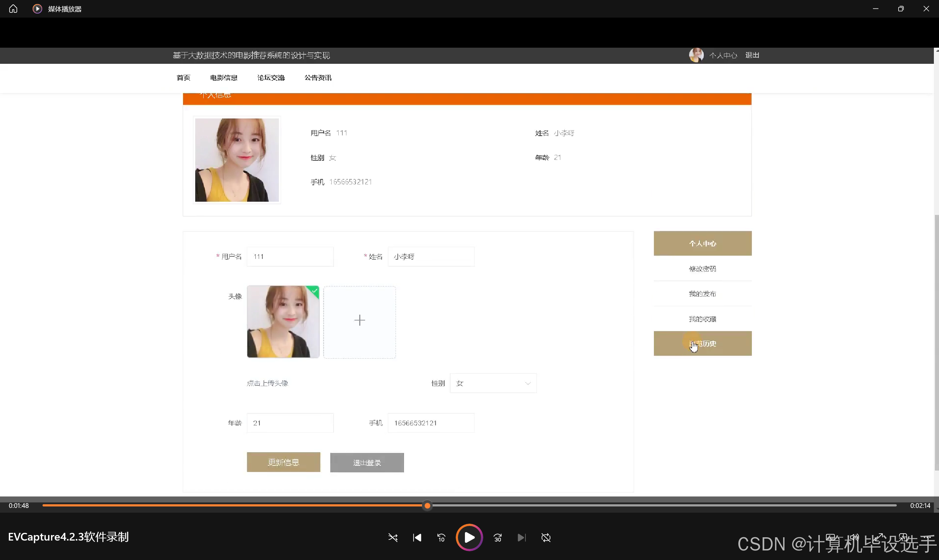Skip forward 30 seconds
Viewport: 939px width, 560px height.
[498, 537]
